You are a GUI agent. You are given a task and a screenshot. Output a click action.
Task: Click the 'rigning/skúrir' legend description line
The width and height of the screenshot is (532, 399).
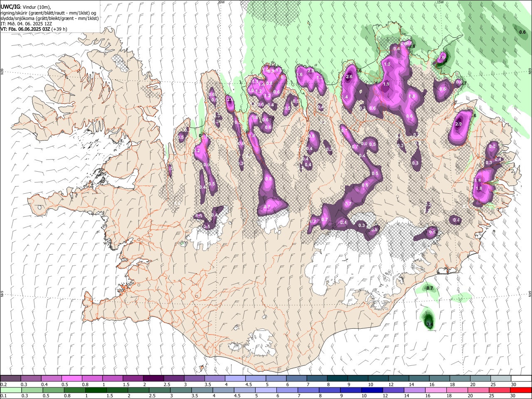[x=48, y=12]
